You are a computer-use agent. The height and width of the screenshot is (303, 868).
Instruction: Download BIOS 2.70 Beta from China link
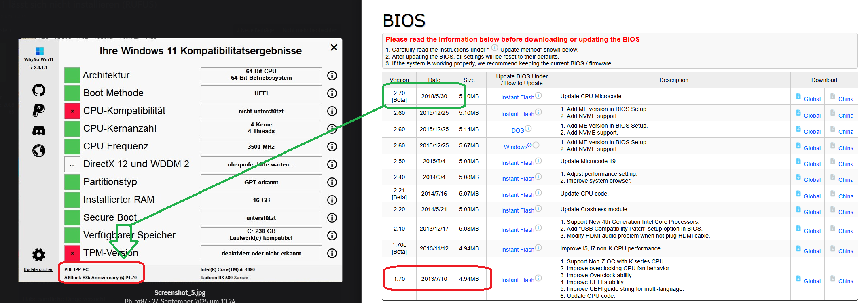pyautogui.click(x=846, y=99)
